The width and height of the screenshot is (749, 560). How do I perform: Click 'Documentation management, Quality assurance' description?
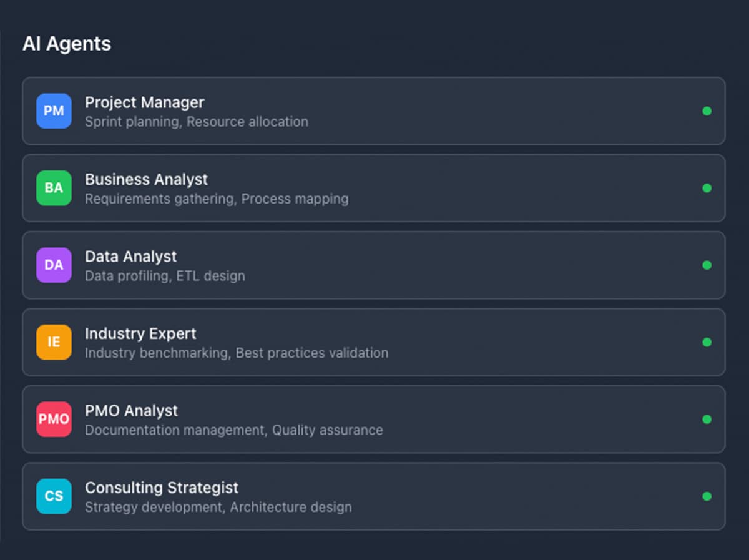coord(234,430)
